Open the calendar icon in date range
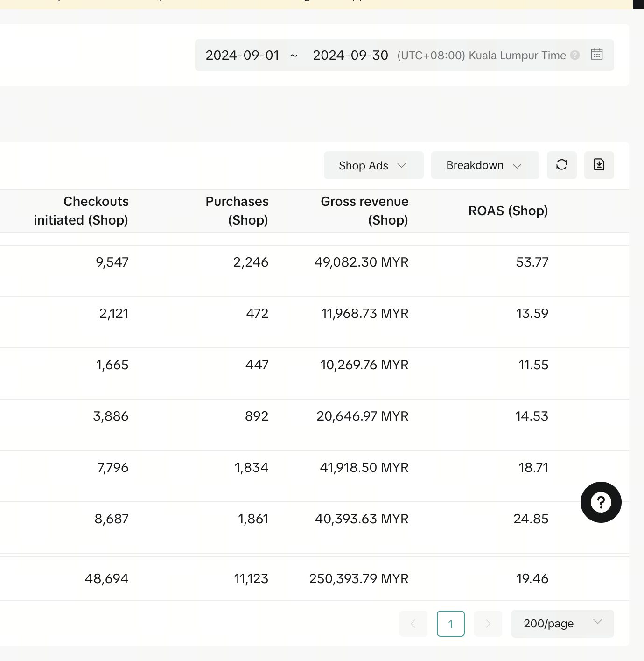Image resolution: width=644 pixels, height=661 pixels. tap(596, 55)
